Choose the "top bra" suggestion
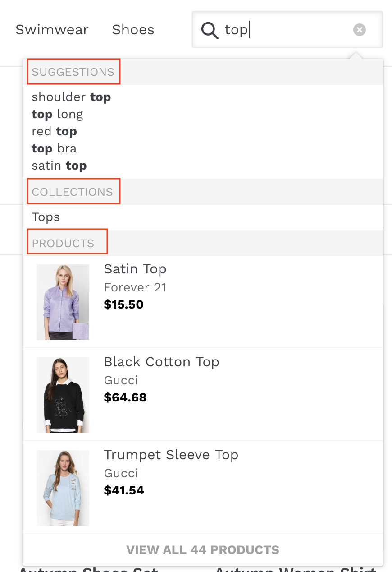 54,148
